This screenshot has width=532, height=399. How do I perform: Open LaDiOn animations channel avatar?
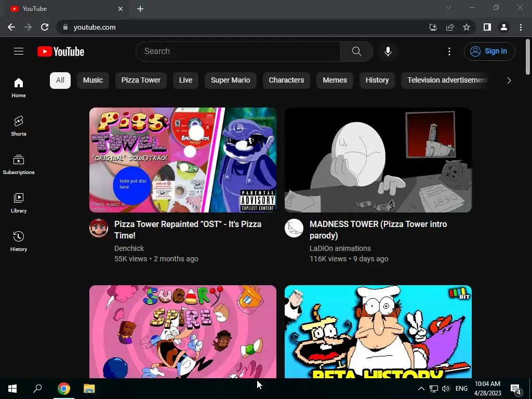[x=294, y=228]
